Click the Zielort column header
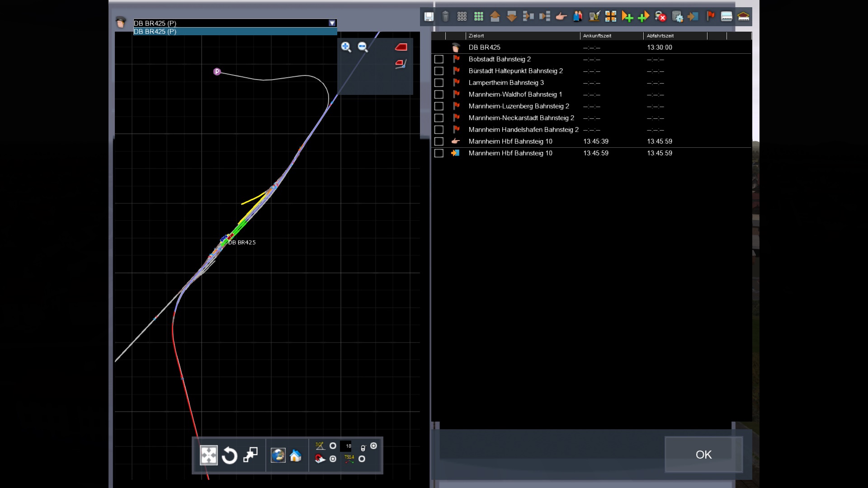868x488 pixels. click(x=476, y=36)
